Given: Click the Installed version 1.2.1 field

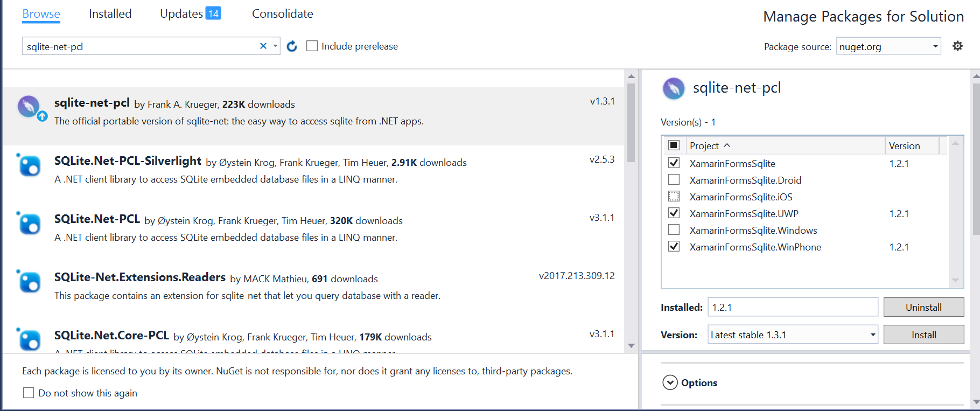Looking at the screenshot, I should point(793,307).
